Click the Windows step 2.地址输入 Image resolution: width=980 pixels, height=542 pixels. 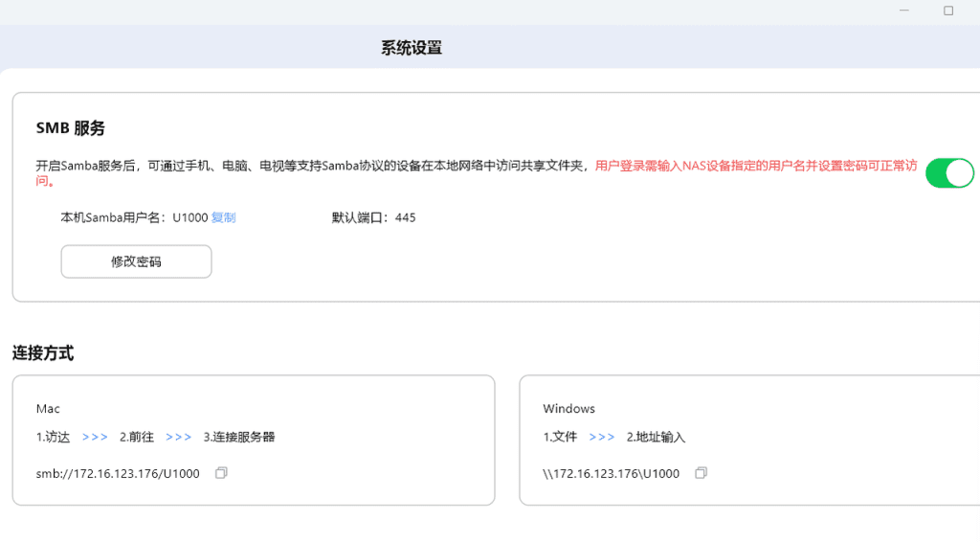pyautogui.click(x=656, y=437)
